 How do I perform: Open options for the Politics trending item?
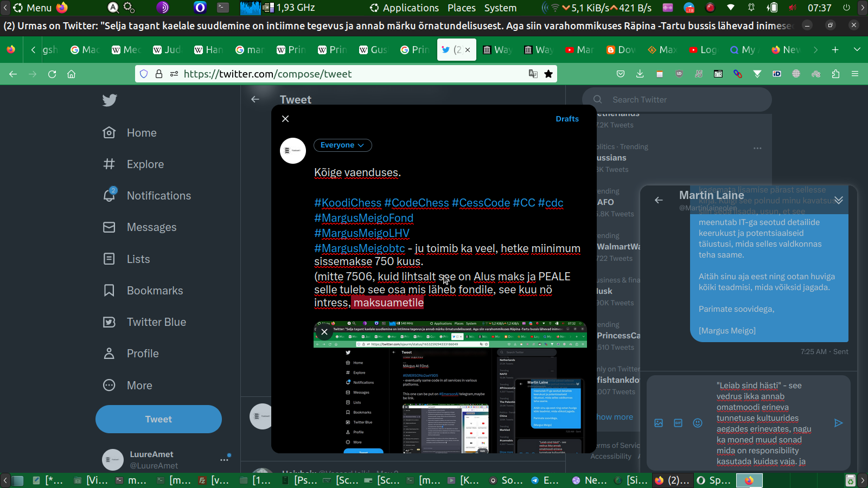coord(757,148)
